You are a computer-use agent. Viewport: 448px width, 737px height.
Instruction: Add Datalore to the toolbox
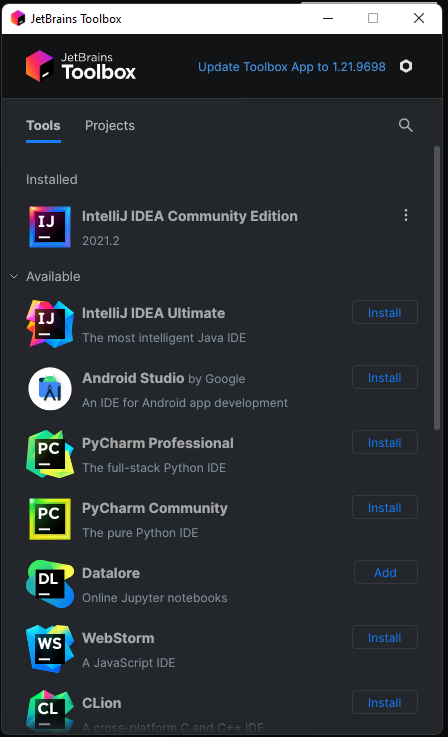(385, 572)
